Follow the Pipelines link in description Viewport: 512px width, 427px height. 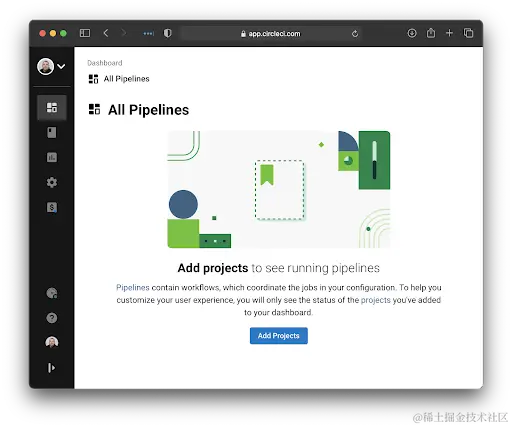pos(133,287)
